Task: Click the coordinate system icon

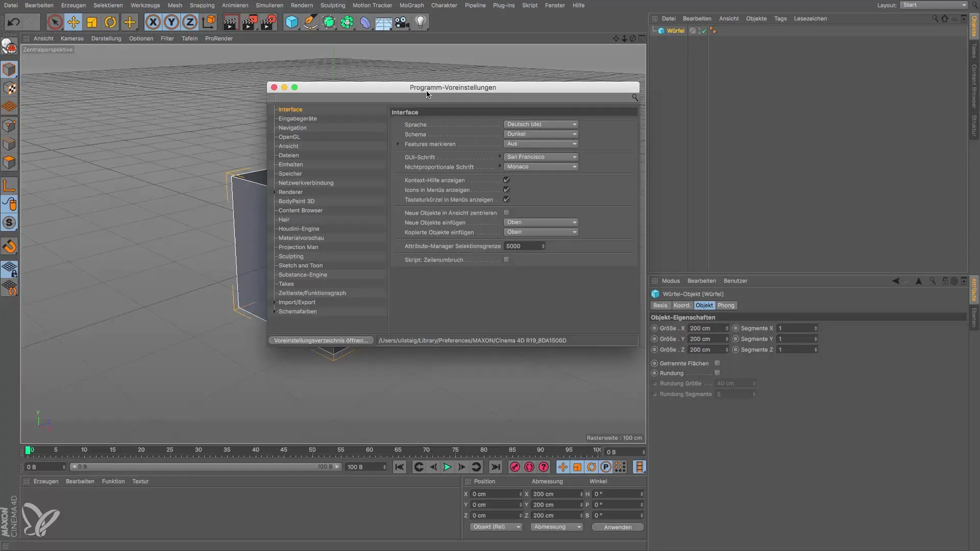Action: pos(209,22)
